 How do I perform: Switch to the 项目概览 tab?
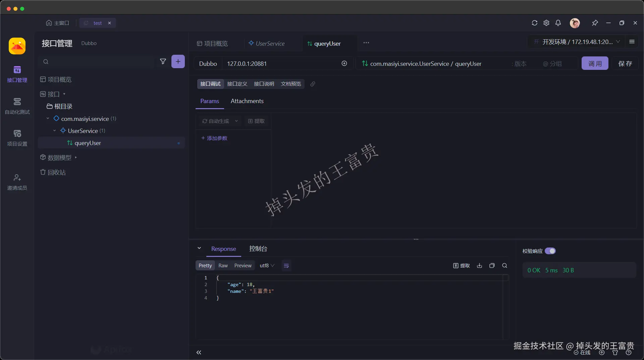click(x=212, y=43)
